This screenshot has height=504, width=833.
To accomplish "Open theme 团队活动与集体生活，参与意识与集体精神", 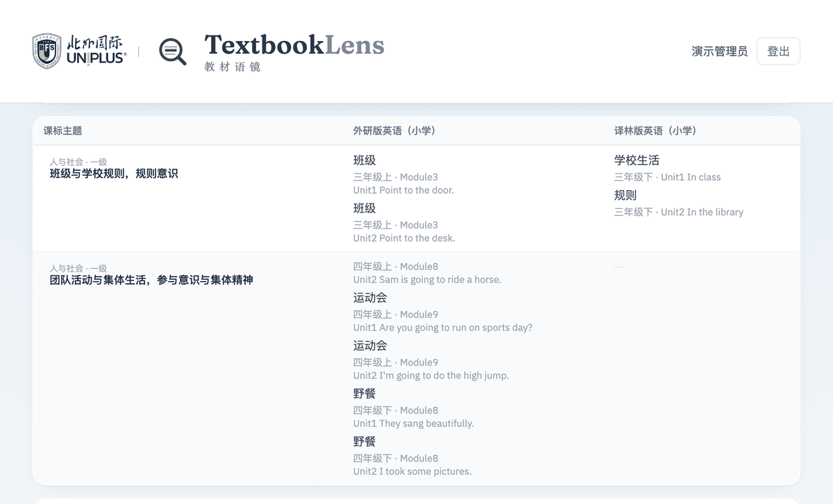I will 151,280.
